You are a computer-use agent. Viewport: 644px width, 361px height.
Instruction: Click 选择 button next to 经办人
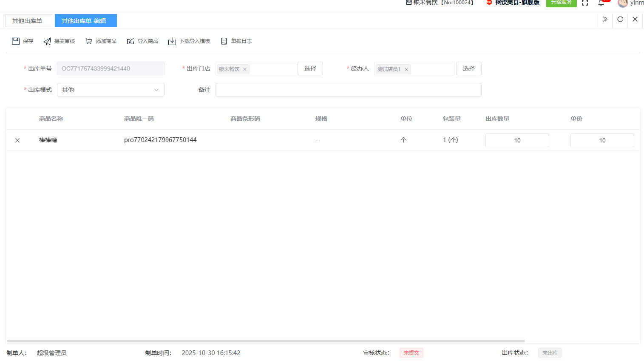pyautogui.click(x=468, y=68)
